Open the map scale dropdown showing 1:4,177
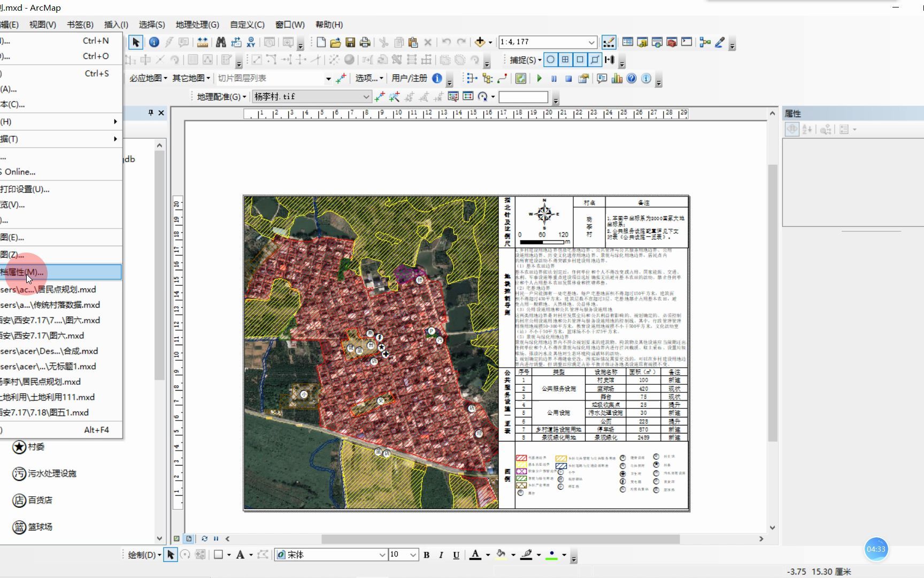924x578 pixels. coord(591,42)
